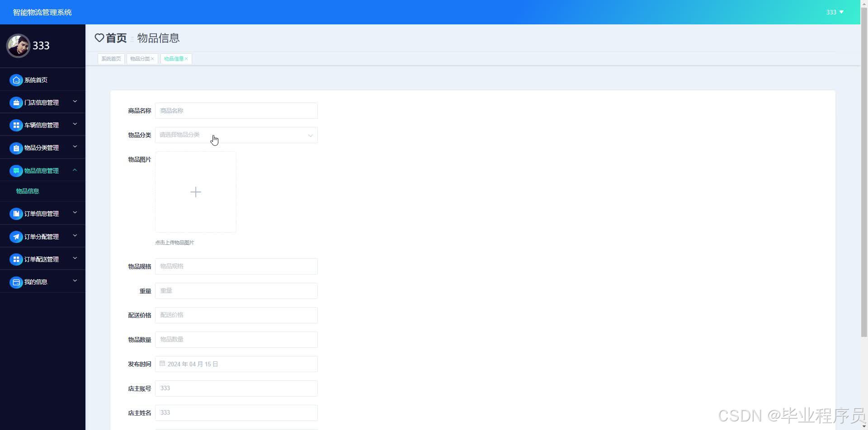Open the 物品分类 select dropdown
The image size is (868, 430).
tap(236, 135)
